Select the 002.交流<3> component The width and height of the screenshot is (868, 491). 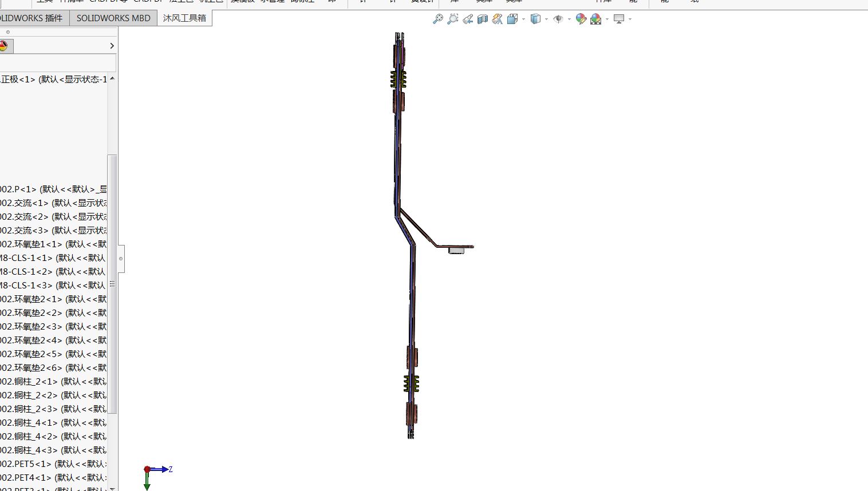tap(54, 230)
